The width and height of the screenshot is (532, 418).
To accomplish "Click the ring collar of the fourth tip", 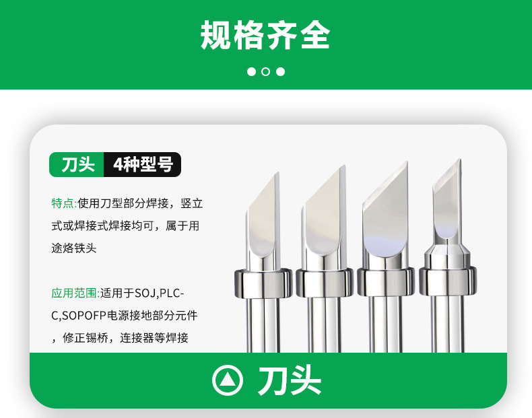I will coord(448,281).
